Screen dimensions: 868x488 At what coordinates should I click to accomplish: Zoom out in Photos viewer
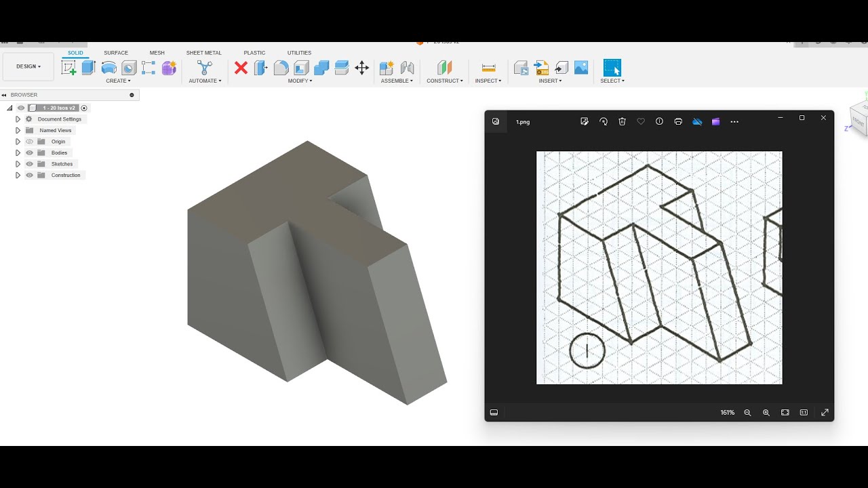747,412
